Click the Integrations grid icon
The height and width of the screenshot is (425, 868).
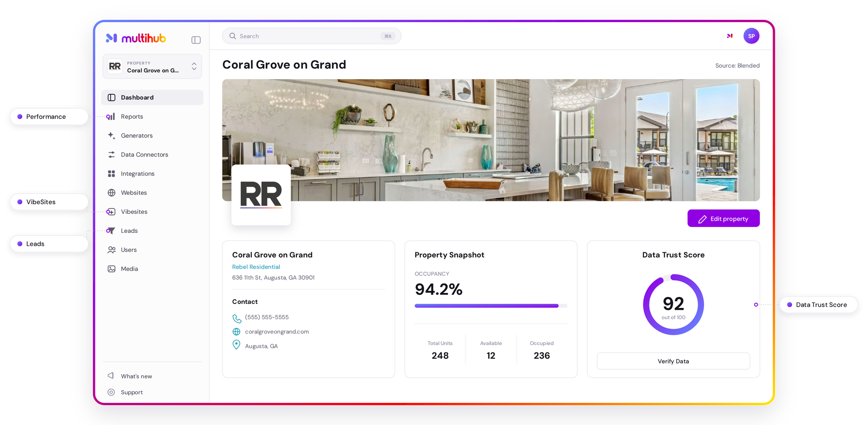point(111,174)
